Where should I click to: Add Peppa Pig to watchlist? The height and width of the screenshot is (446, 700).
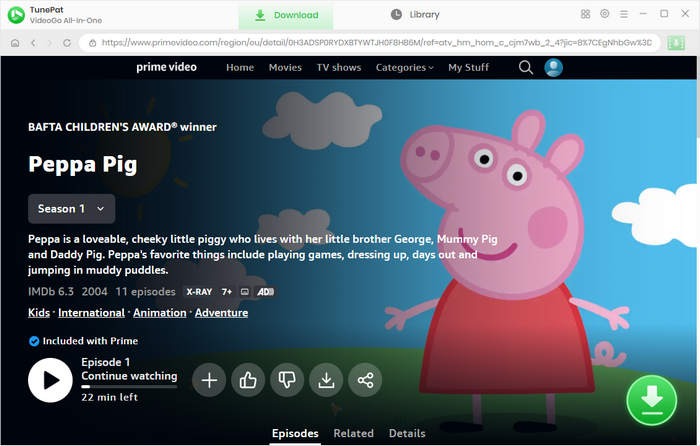point(209,380)
